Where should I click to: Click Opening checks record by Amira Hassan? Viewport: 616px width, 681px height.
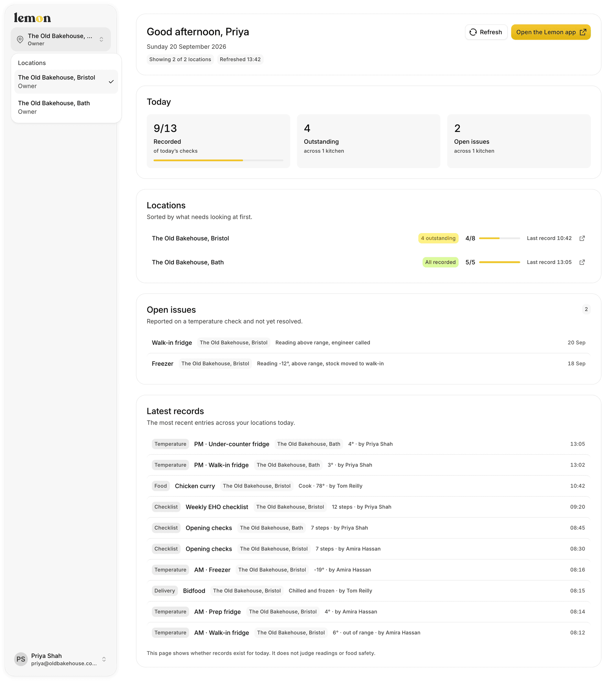pyautogui.click(x=368, y=549)
